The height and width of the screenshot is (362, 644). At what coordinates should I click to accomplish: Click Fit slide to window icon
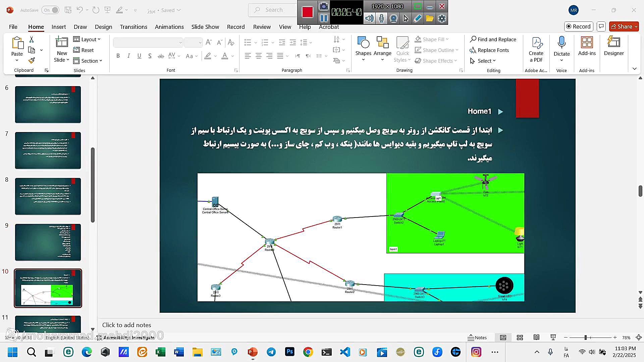click(x=639, y=338)
